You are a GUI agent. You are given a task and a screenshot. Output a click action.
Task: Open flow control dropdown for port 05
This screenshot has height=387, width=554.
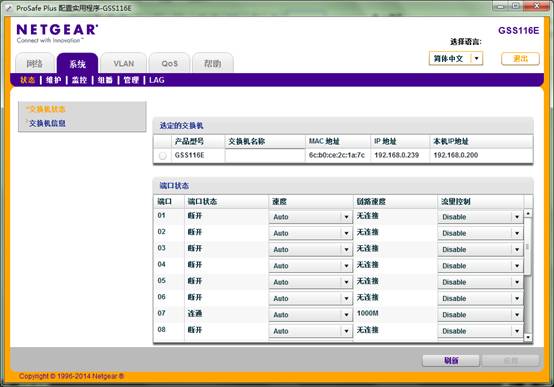tap(480, 282)
